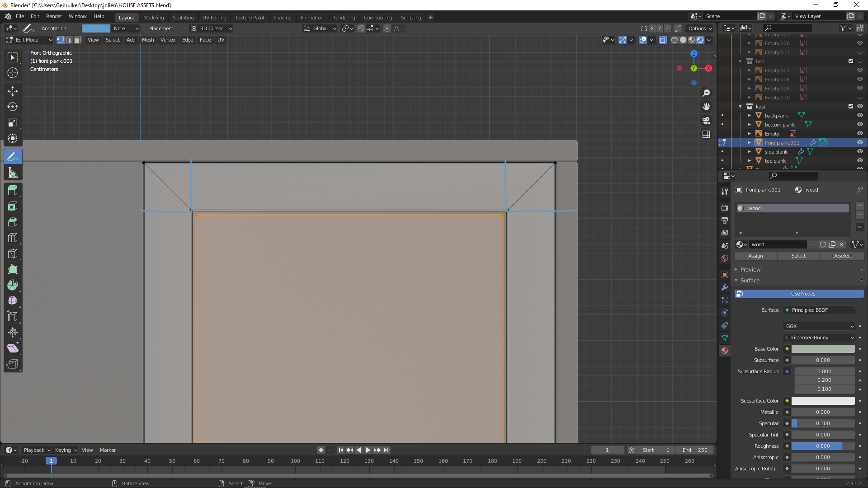The width and height of the screenshot is (868, 488).
Task: Activate the Loop Cut tool
Action: click(x=13, y=238)
